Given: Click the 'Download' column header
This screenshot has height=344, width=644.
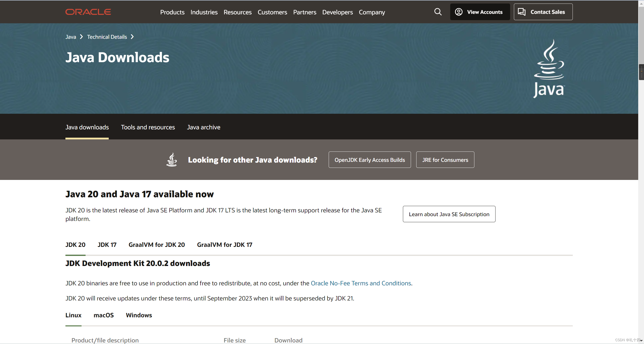Looking at the screenshot, I should tap(288, 340).
